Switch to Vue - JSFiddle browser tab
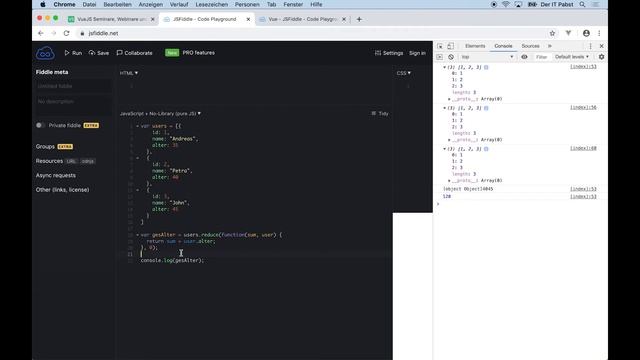 coord(302,19)
